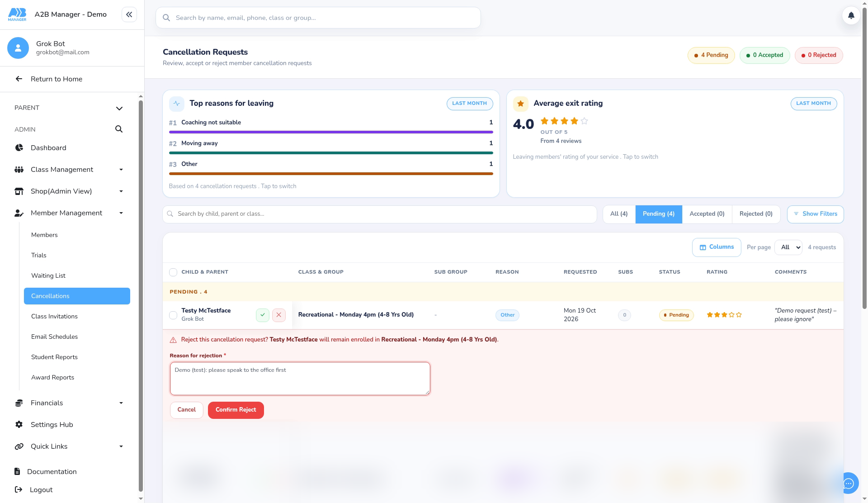Expand the Shop(Admin View) menu arrow
Image resolution: width=868 pixels, height=503 pixels.
pyautogui.click(x=121, y=191)
